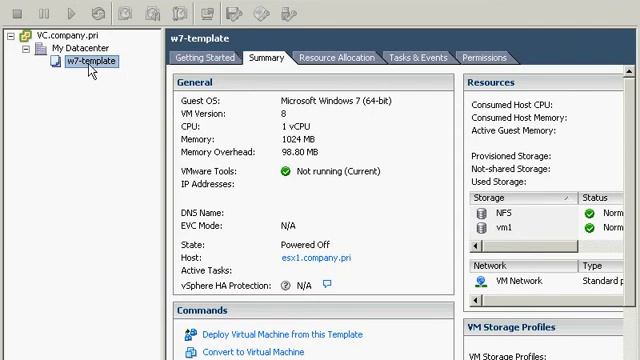The height and width of the screenshot is (360, 640).
Task: Click the USB device connect toolbar icon
Action: tap(289, 14)
